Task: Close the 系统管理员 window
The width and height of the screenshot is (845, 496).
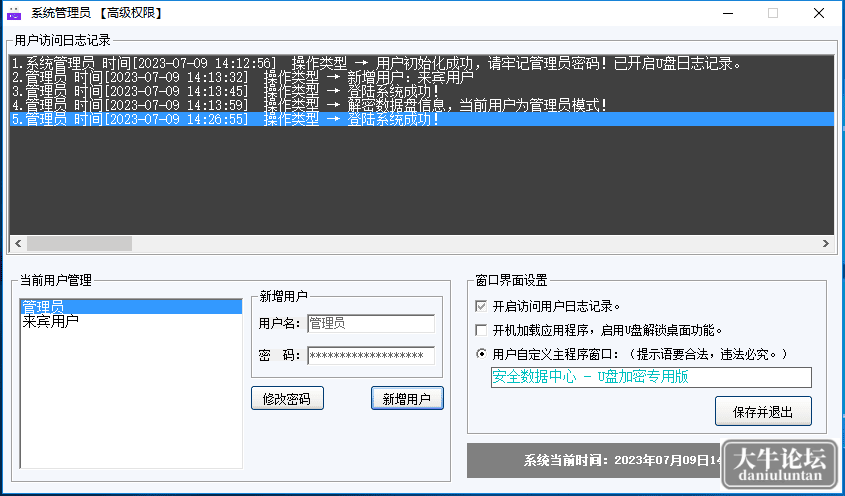Action: tap(819, 13)
